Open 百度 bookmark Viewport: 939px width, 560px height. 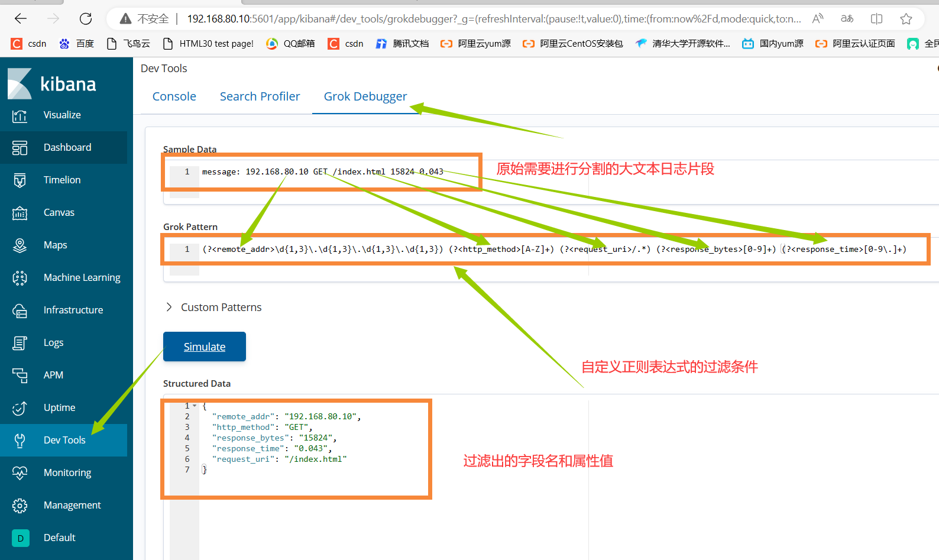[77, 44]
